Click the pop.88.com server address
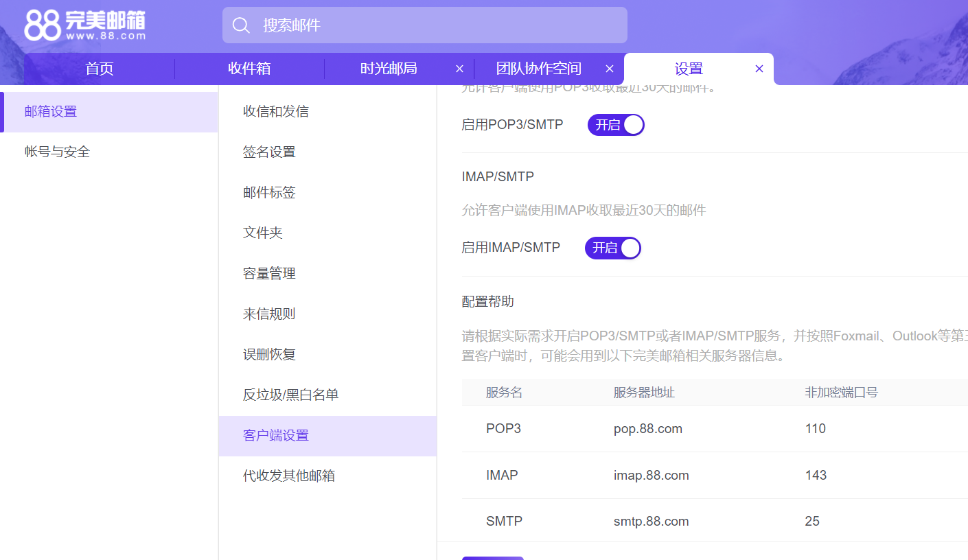Image resolution: width=968 pixels, height=560 pixels. (x=648, y=429)
